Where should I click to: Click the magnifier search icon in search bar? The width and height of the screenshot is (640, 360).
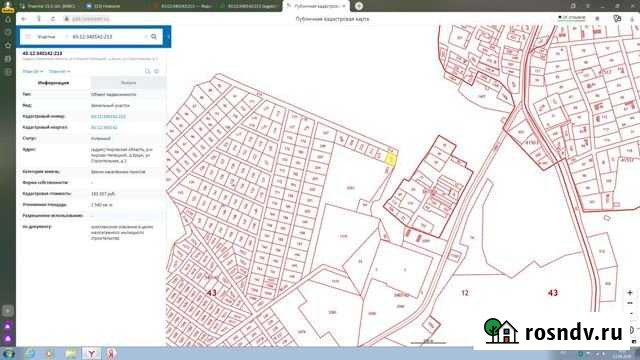(154, 37)
